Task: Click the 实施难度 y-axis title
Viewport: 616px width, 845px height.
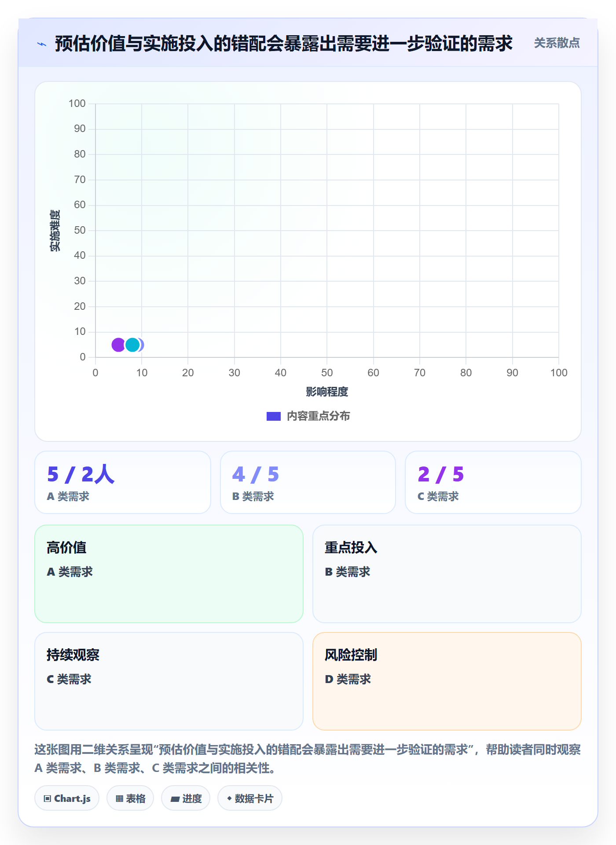Action: pyautogui.click(x=55, y=231)
